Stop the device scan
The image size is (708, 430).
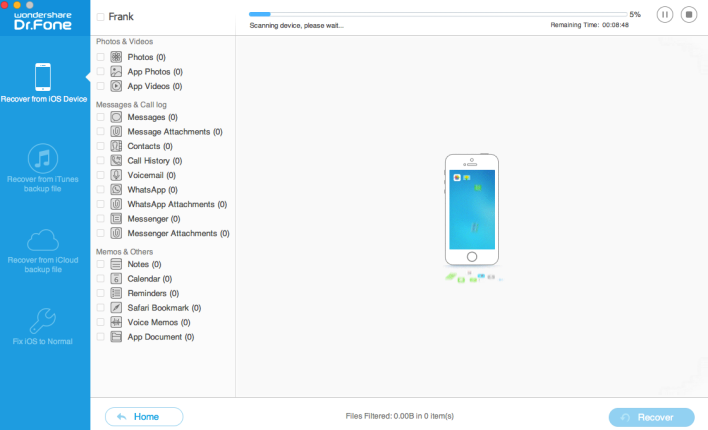click(x=689, y=14)
